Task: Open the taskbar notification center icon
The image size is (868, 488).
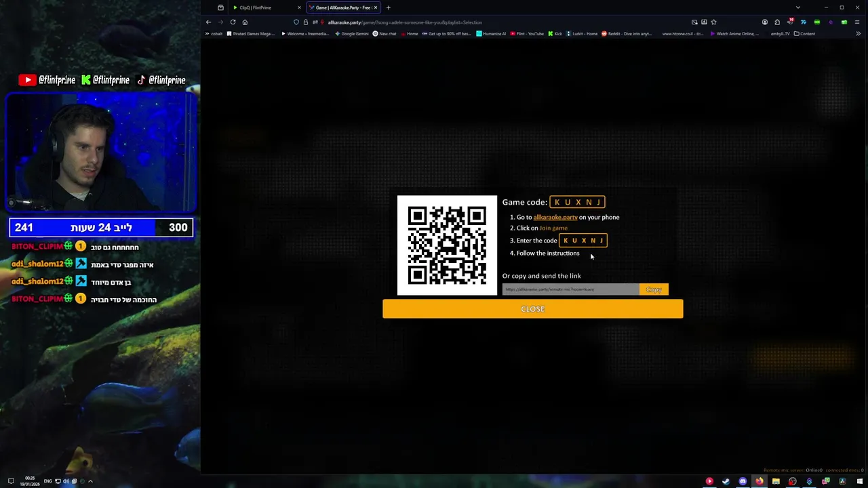Action: click(x=11, y=481)
